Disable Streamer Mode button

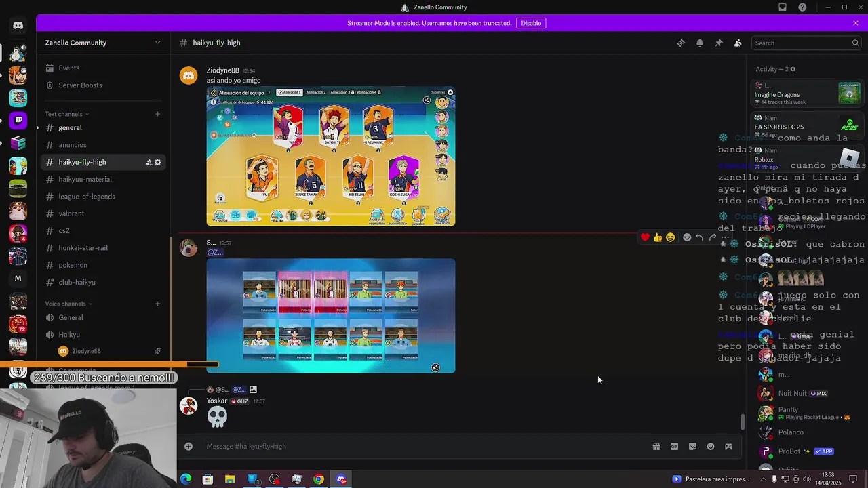(531, 23)
